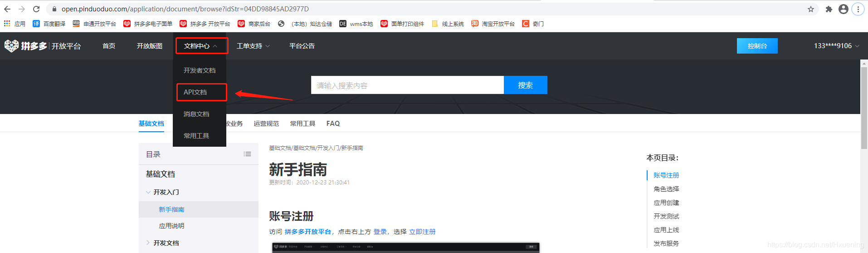Jump to 角色选择 in page contents
Screen dimensions: 868x253
point(666,189)
